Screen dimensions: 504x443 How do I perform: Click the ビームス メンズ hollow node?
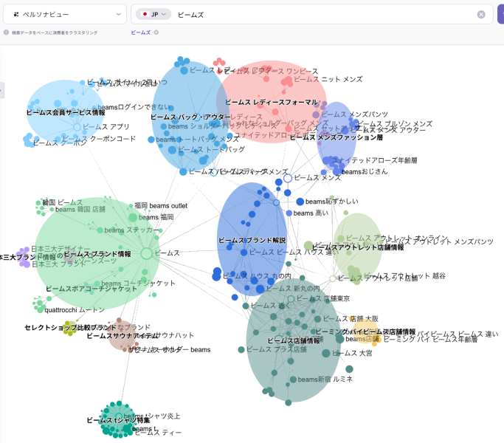click(x=288, y=178)
